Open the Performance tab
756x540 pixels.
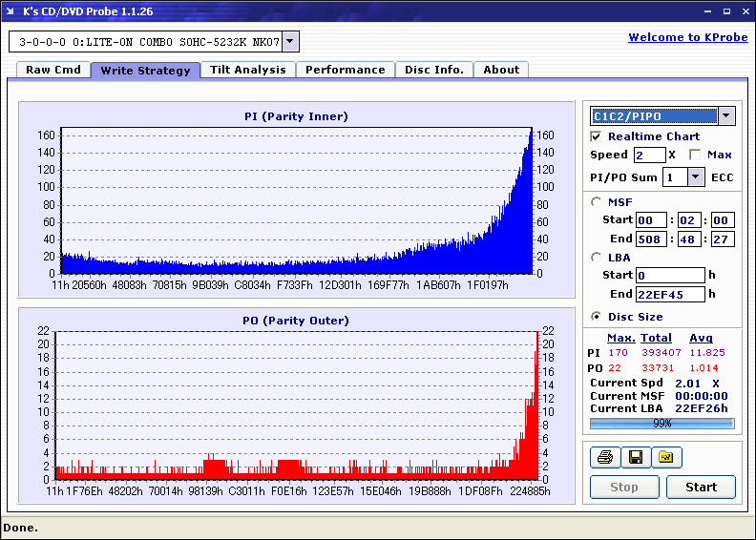tap(346, 70)
